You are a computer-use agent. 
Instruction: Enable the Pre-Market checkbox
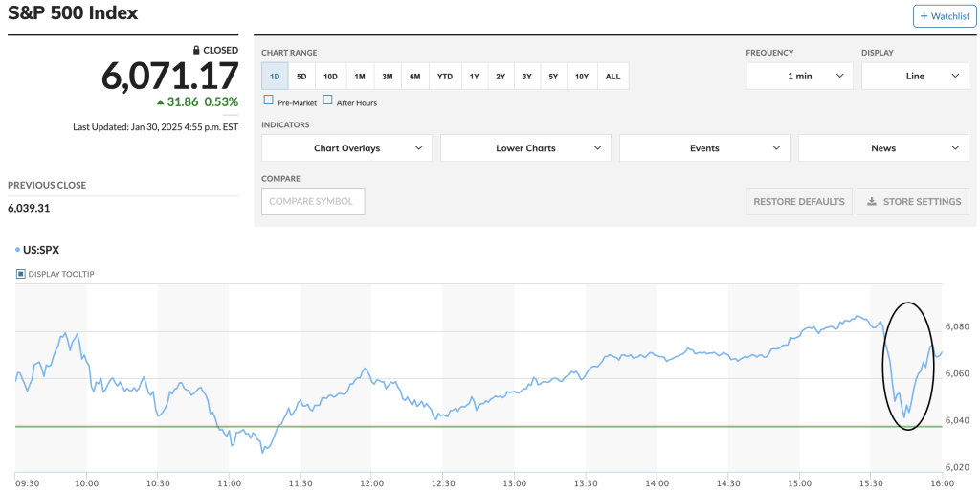269,101
